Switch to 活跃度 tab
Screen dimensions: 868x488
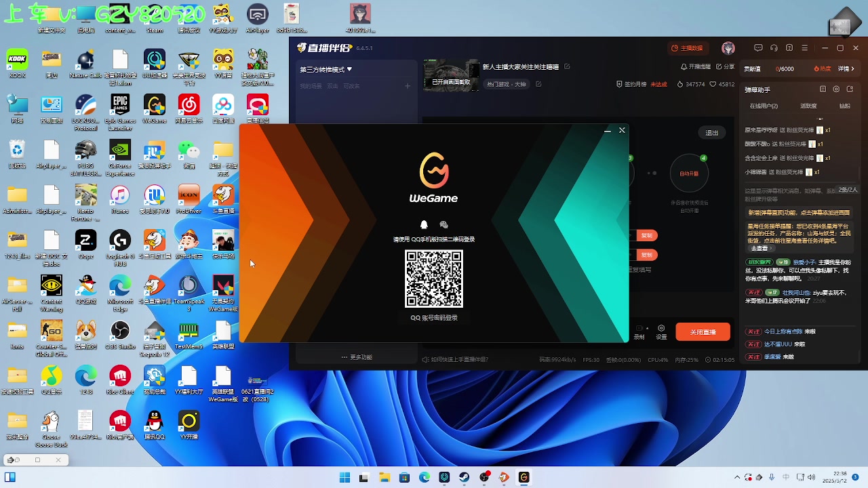[x=808, y=106]
